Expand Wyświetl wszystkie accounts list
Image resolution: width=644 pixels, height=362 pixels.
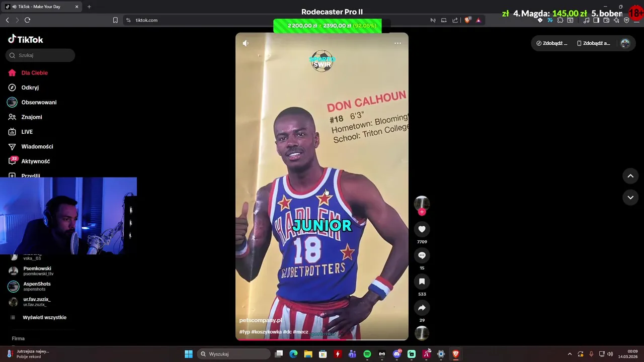39,317
